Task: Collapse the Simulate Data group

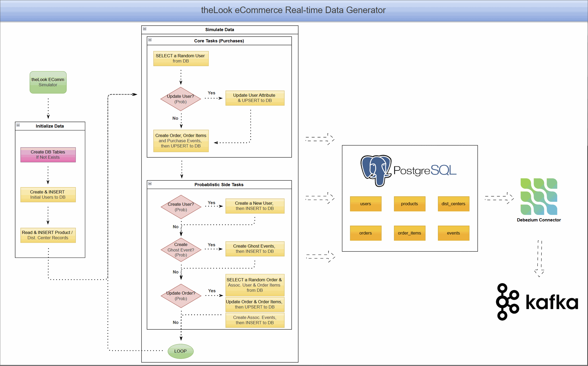Action: (144, 29)
